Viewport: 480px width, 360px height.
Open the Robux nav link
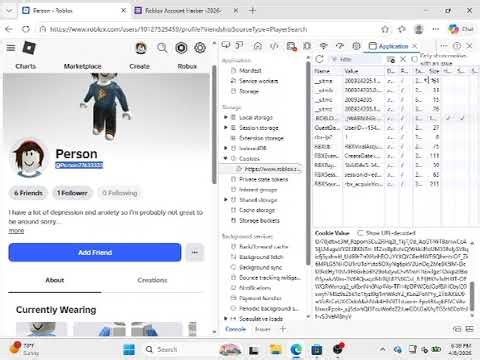[187, 66]
